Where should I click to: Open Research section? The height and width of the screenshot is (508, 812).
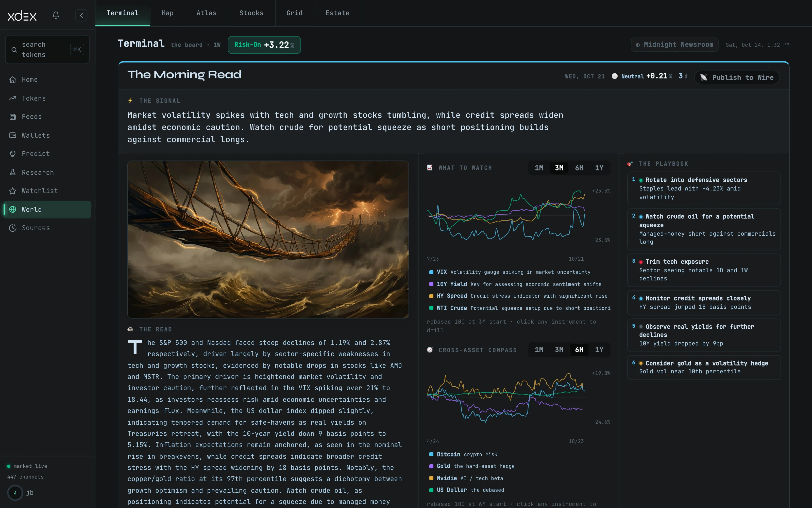point(47,172)
